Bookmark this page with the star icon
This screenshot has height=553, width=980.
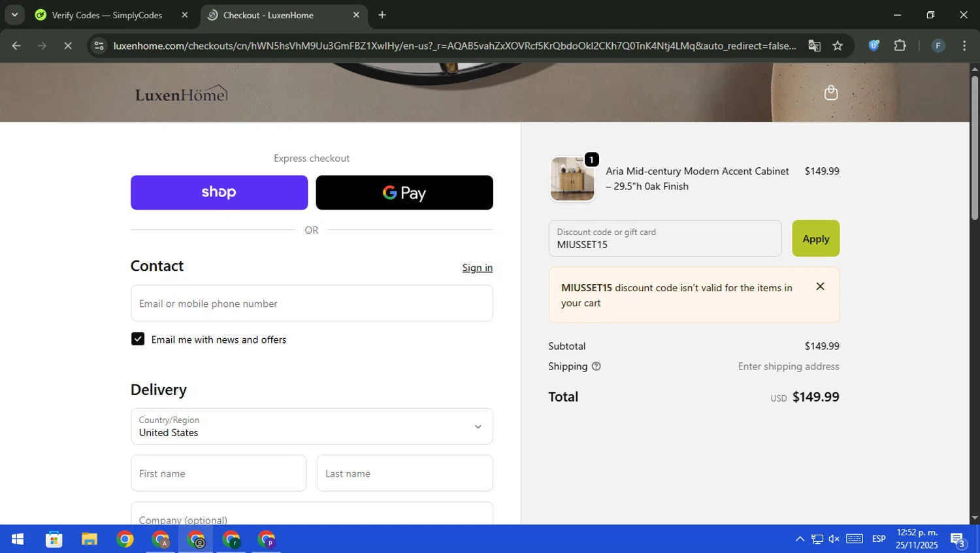838,46
